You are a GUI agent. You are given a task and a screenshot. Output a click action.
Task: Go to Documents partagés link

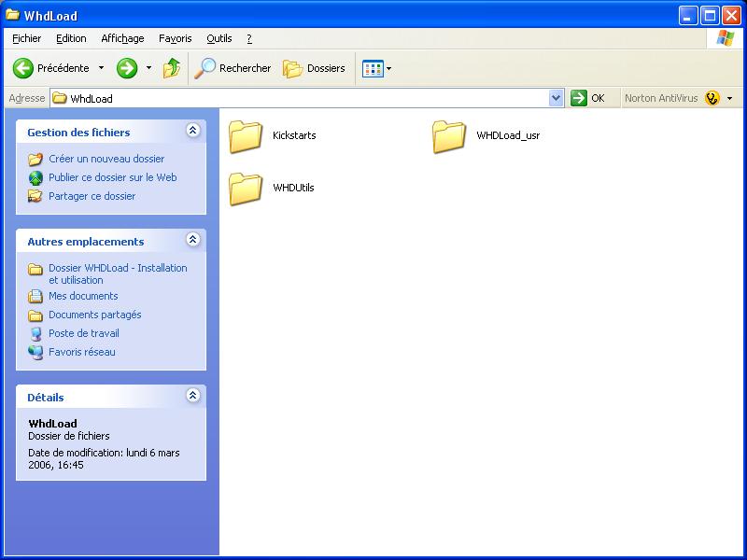coord(95,315)
